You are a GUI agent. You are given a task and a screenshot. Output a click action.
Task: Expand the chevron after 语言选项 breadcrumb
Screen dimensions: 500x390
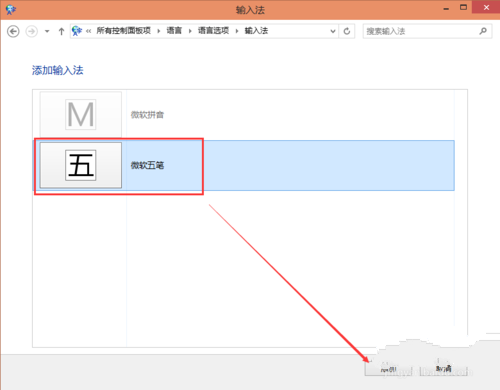click(x=237, y=31)
